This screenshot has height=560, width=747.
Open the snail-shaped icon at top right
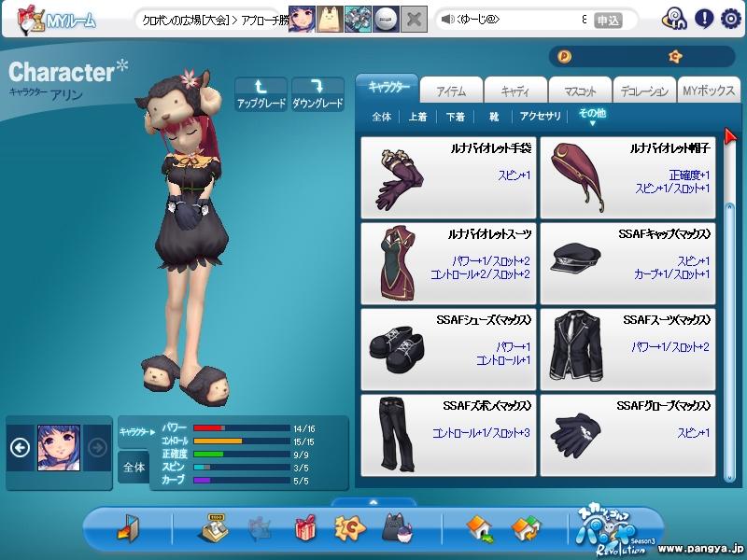pyautogui.click(x=674, y=19)
